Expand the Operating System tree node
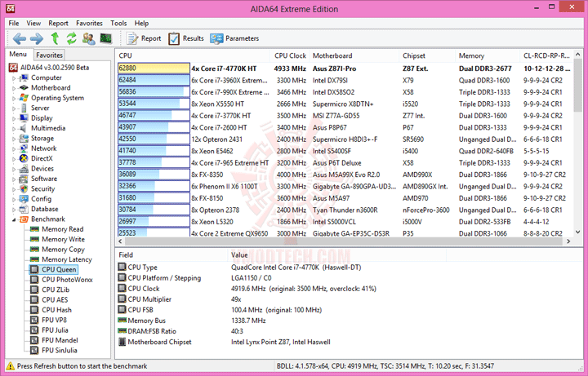This screenshot has height=376, width=588. [x=14, y=99]
